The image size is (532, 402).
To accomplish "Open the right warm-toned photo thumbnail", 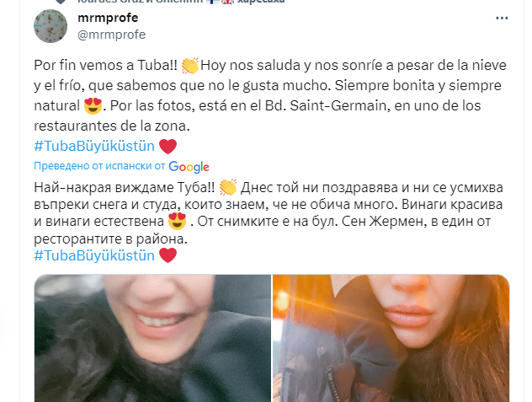I will (x=391, y=338).
